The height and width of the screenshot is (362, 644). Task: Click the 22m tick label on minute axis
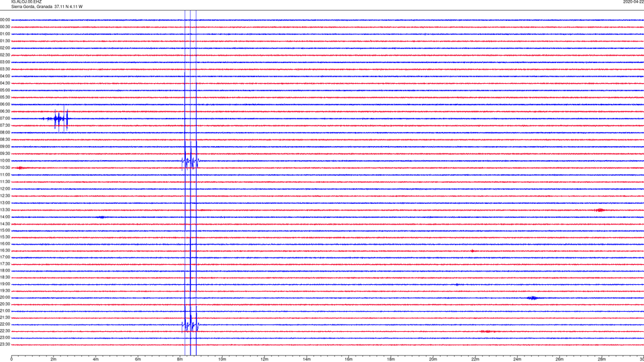pyautogui.click(x=475, y=359)
